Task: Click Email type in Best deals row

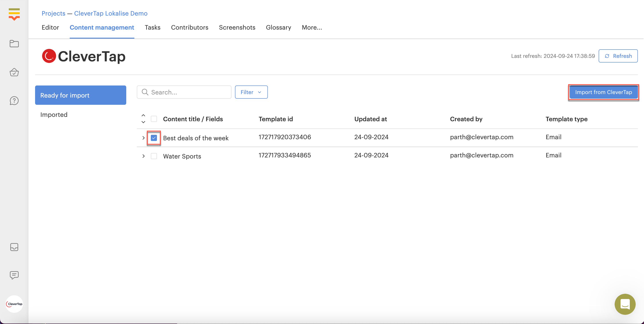Action: point(553,137)
